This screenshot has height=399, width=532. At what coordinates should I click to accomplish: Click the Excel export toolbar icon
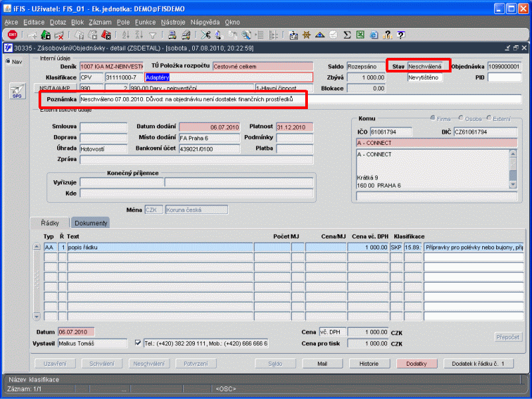360,35
